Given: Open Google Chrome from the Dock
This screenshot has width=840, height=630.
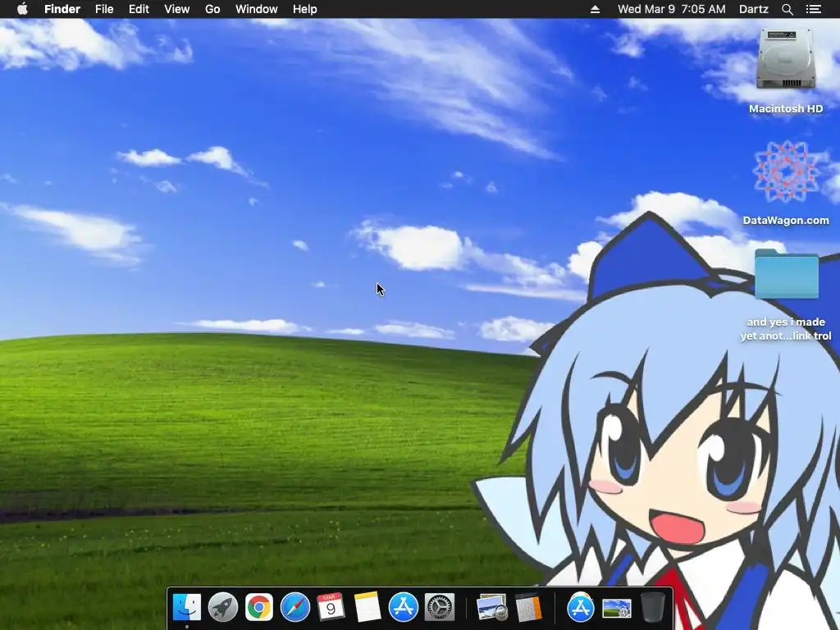Looking at the screenshot, I should click(x=258, y=608).
